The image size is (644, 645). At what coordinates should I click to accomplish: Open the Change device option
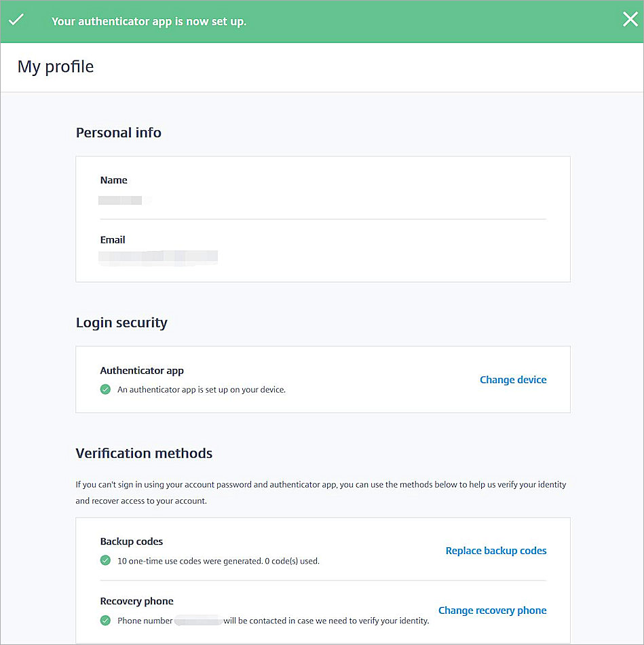(x=513, y=379)
